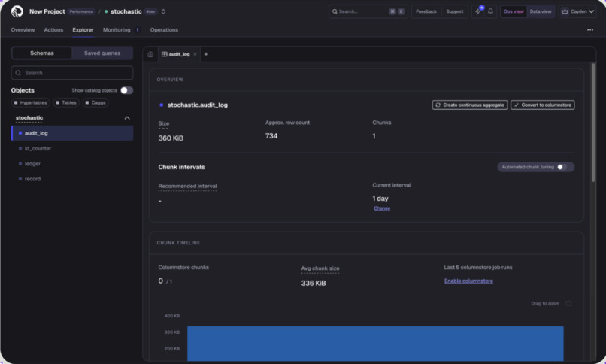The width and height of the screenshot is (606, 364).
Task: Click the Drag to zoom reset icon
Action: 568,304
